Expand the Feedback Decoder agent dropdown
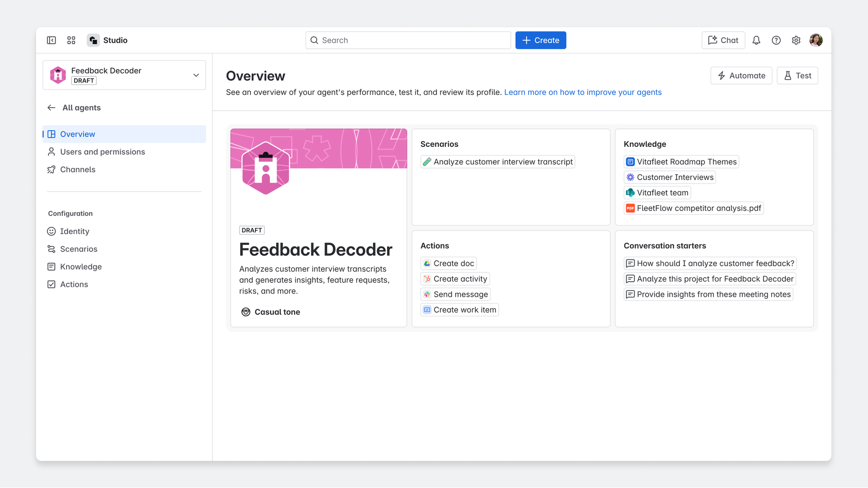The image size is (868, 488). click(x=196, y=75)
